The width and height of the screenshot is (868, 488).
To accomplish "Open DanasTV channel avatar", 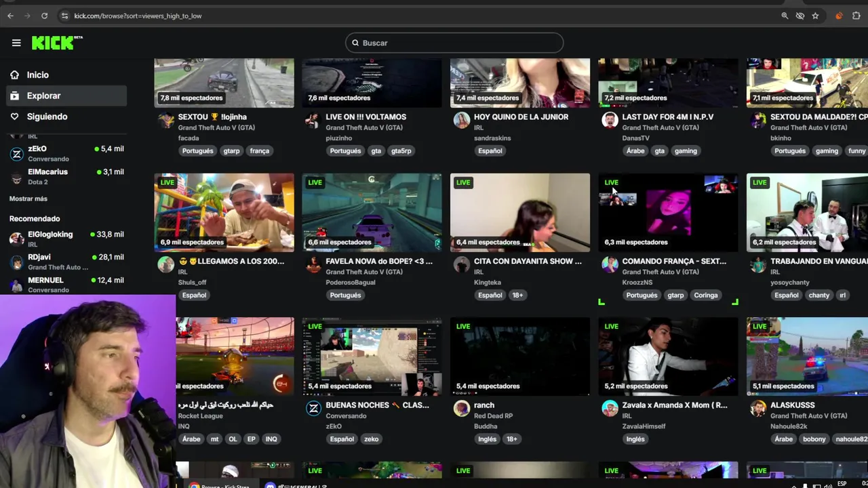I will point(610,121).
